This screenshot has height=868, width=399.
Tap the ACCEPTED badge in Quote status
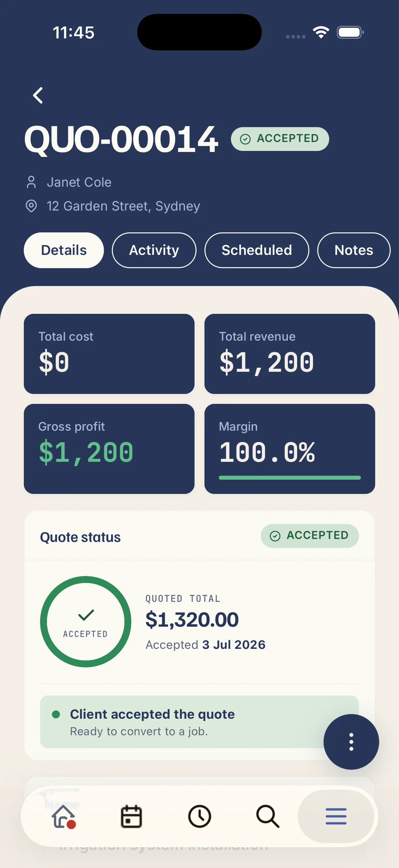click(x=309, y=536)
